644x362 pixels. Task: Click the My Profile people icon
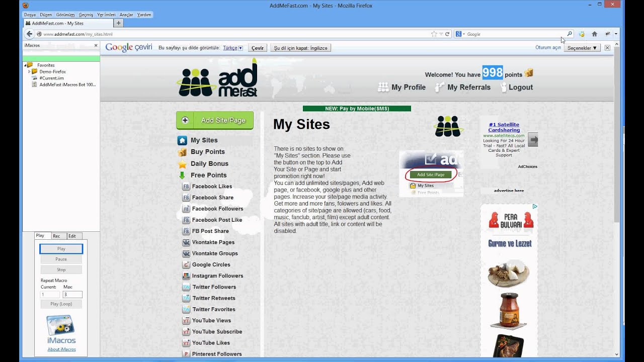383,87
